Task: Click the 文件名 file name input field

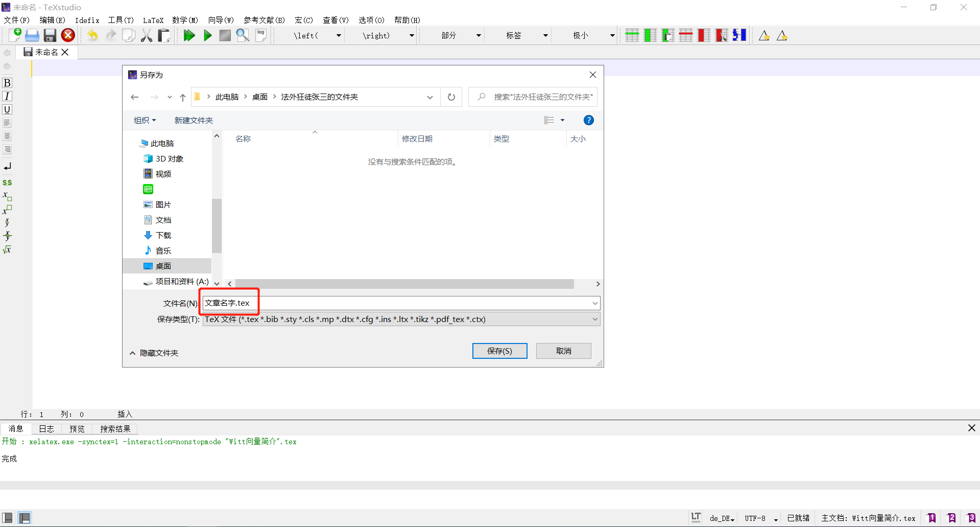Action: (x=401, y=303)
